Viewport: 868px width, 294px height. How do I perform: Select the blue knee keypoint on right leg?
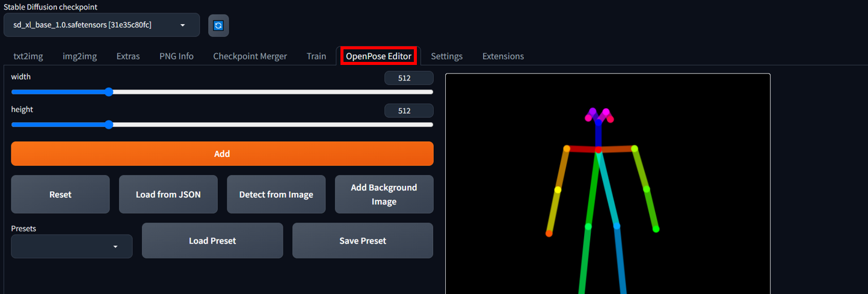(617, 227)
